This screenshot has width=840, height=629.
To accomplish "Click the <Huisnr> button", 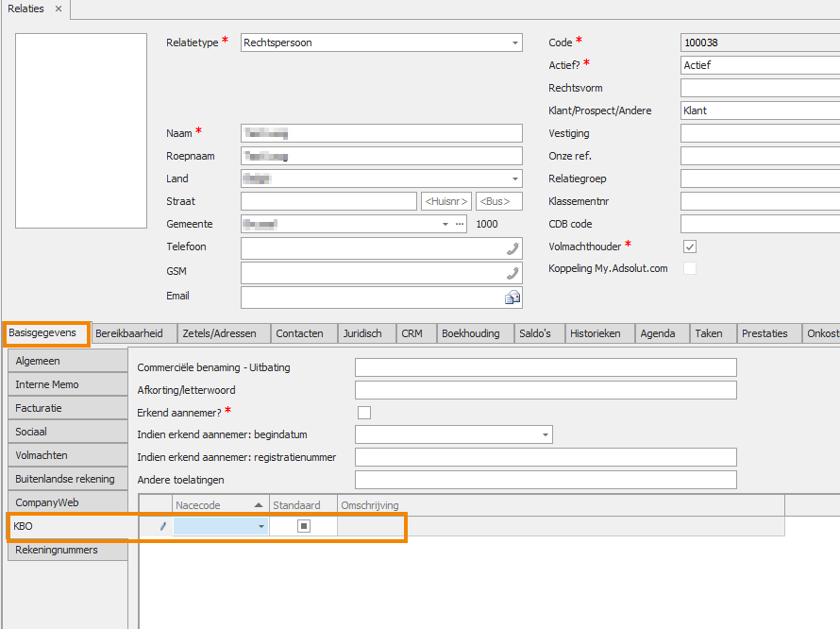I will [446, 201].
